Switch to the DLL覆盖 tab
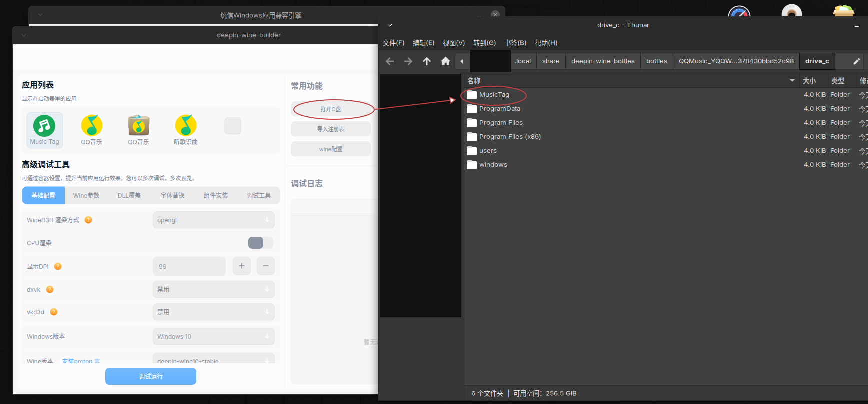868x404 pixels. coord(129,195)
